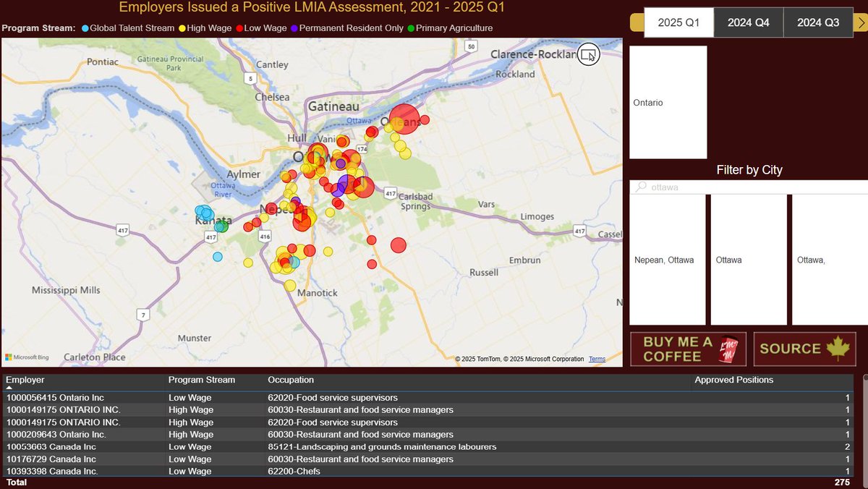Viewport: 868px width, 489px height.
Task: Open the SOURCE button
Action: [x=804, y=349]
